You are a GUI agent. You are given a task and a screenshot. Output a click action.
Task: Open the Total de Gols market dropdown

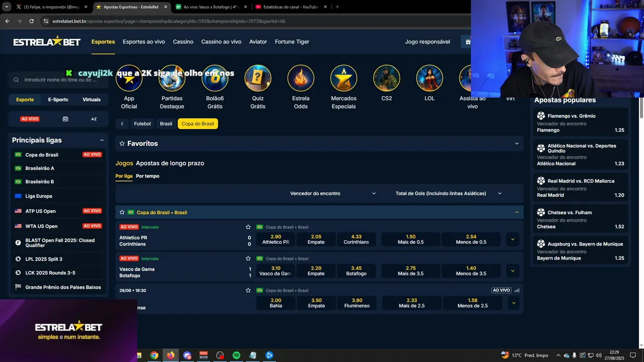click(x=448, y=194)
